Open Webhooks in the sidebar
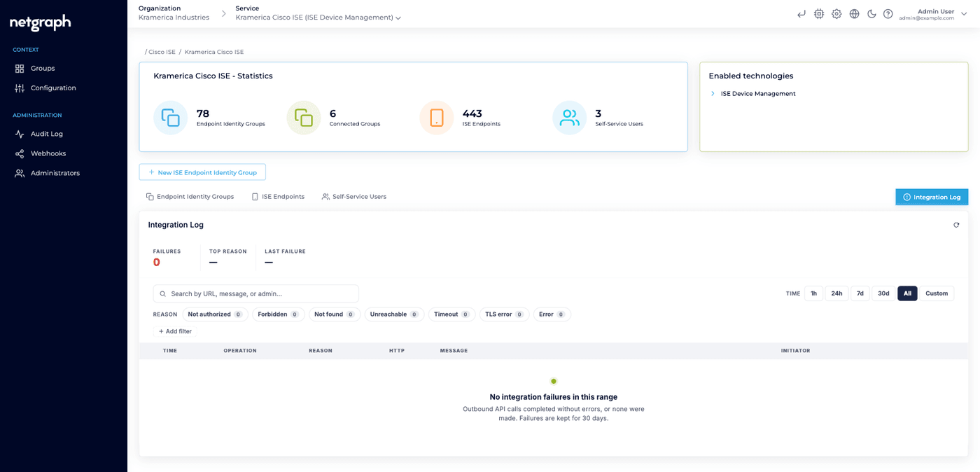 (48, 153)
